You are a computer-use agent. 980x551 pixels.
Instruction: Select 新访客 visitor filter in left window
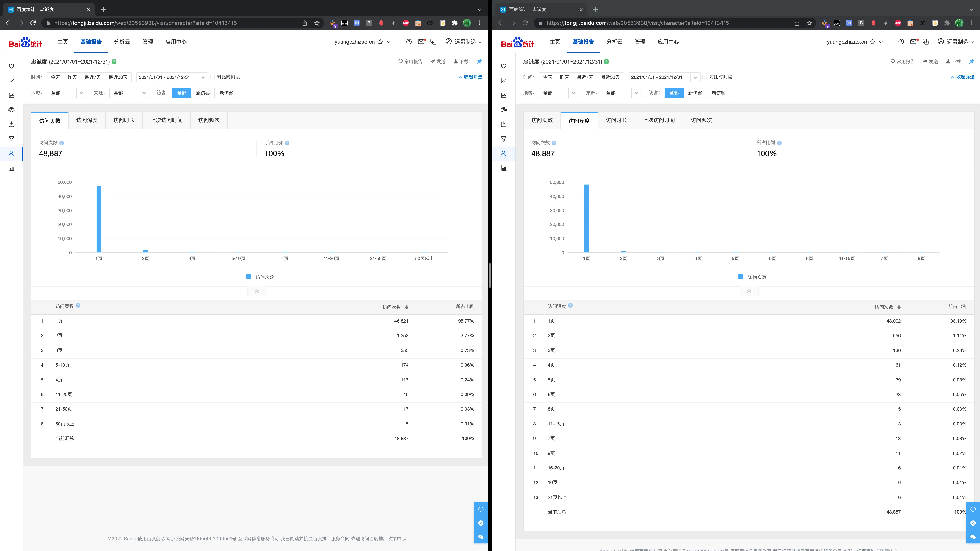point(202,93)
